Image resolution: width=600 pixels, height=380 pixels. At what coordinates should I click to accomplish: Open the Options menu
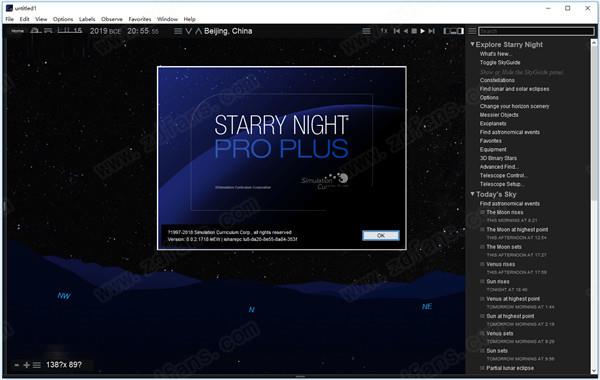(x=63, y=19)
